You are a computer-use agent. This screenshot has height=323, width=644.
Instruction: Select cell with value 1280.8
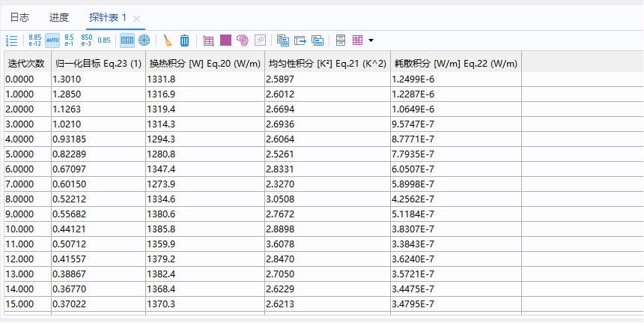pos(205,154)
